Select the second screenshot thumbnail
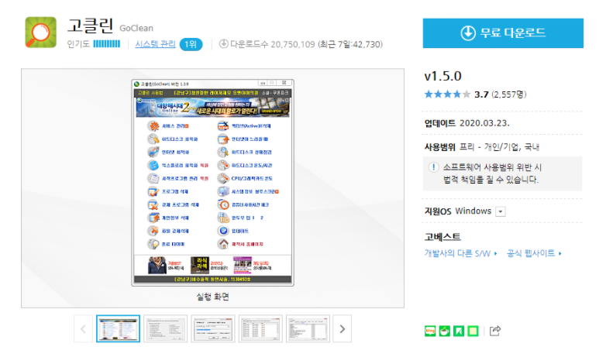 [165, 329]
